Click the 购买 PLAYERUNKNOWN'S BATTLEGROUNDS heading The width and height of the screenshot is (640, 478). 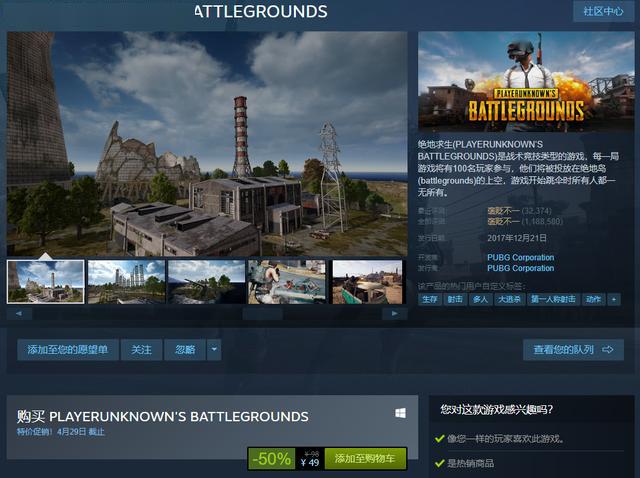(162, 416)
